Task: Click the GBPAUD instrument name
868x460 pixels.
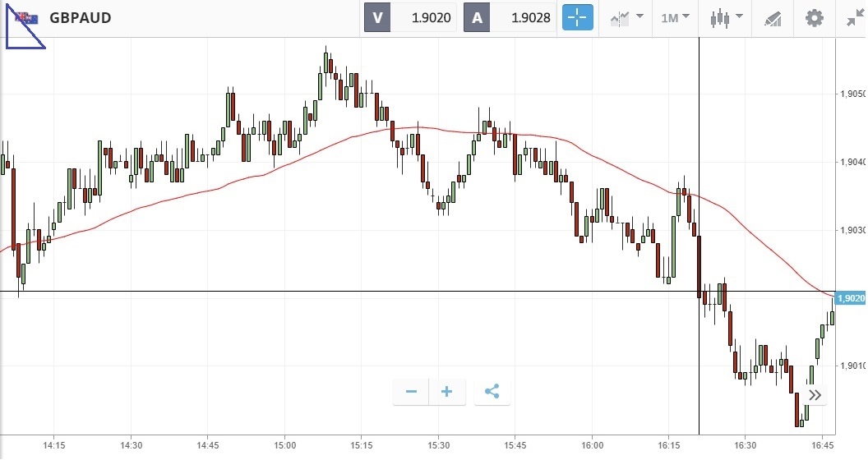Action: pos(81,18)
